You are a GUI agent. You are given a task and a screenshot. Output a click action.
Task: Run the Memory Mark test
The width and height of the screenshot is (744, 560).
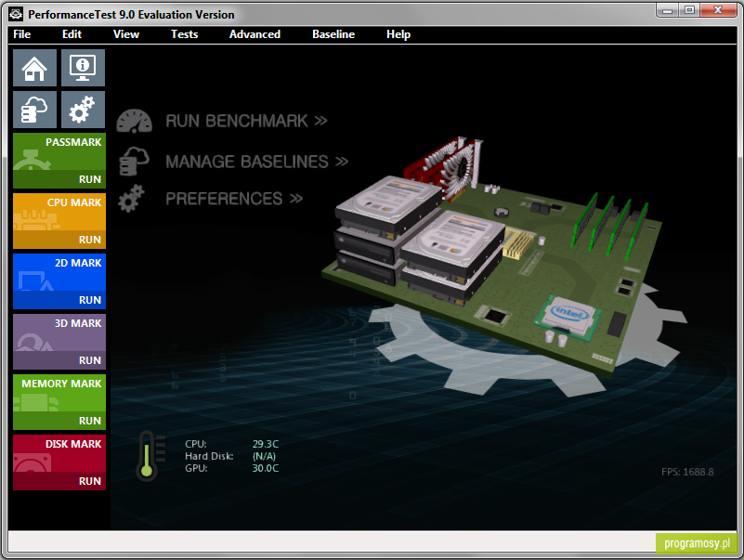tap(90, 421)
